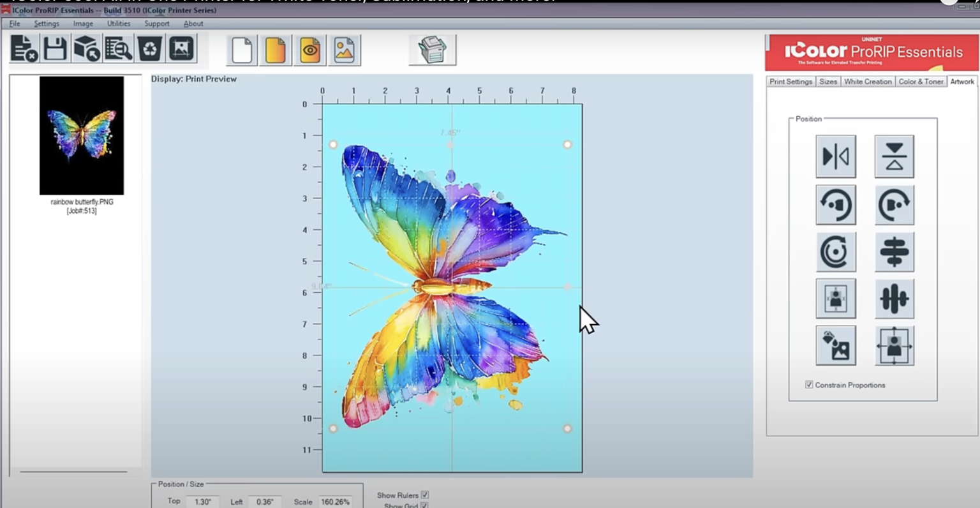
Task: Click the save floppy disk icon
Action: coord(55,49)
